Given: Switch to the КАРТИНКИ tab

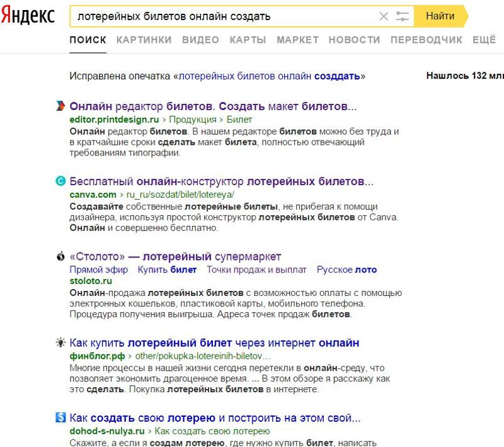Looking at the screenshot, I should (x=144, y=40).
